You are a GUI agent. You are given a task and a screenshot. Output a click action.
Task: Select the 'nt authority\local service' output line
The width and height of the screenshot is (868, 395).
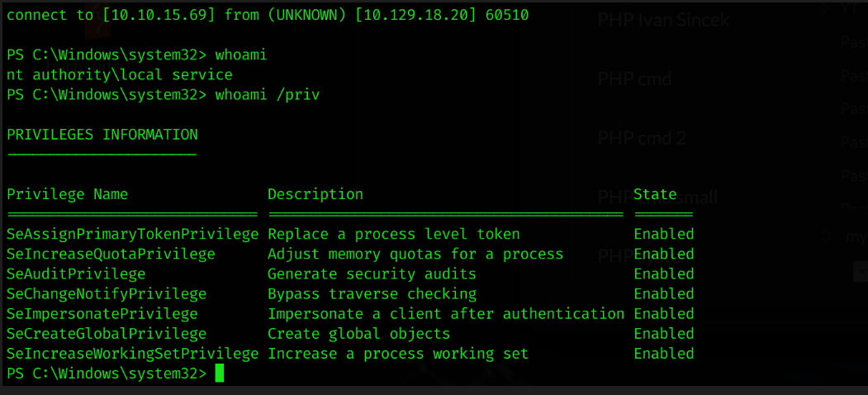coord(120,75)
